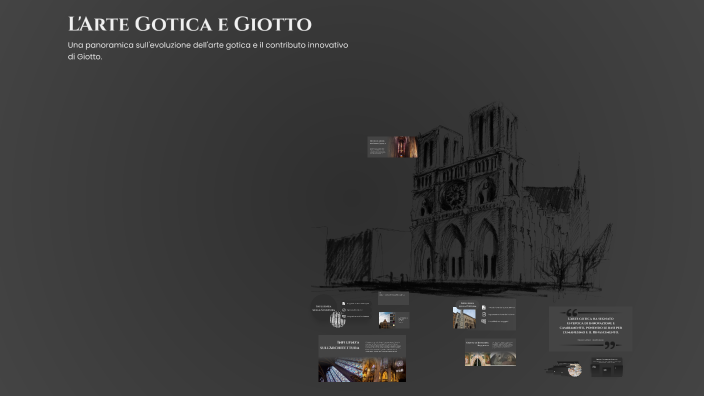The height and width of the screenshot is (396, 704).
Task: Click the document icon in the bell tower slide
Action: [x=484, y=308]
